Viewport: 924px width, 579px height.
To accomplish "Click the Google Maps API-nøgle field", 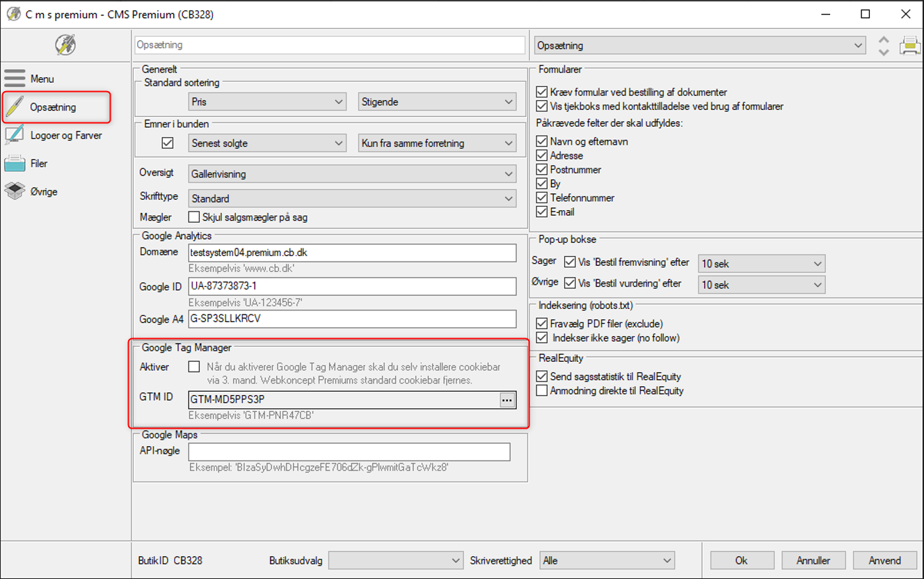I will click(x=349, y=452).
